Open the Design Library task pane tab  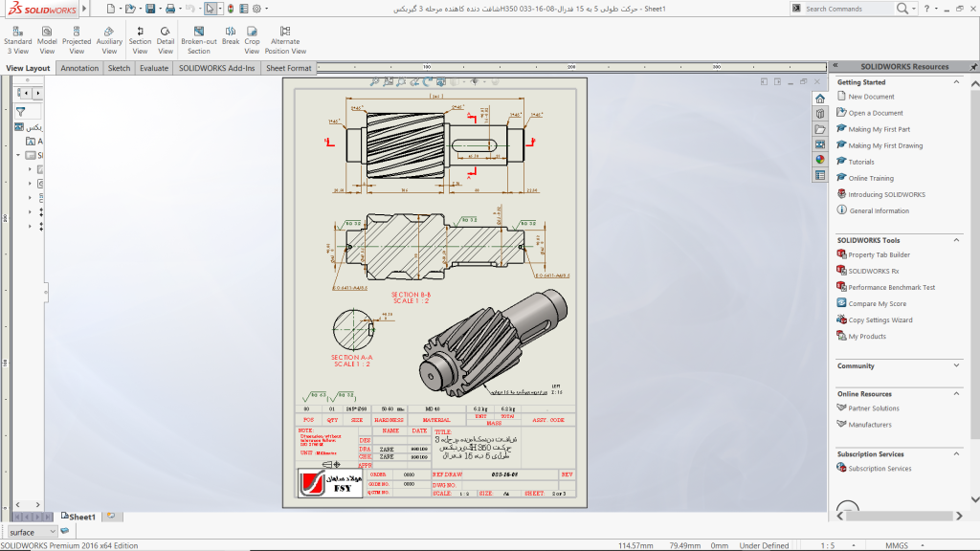tap(820, 114)
